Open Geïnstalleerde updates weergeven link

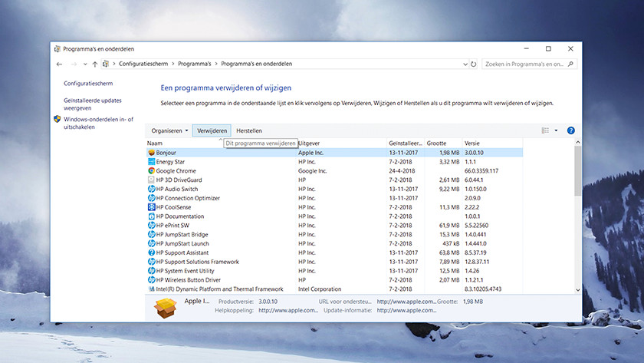[92, 104]
